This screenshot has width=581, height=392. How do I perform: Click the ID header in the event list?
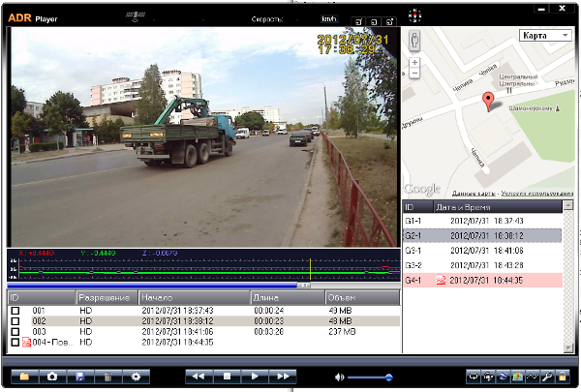pos(418,207)
